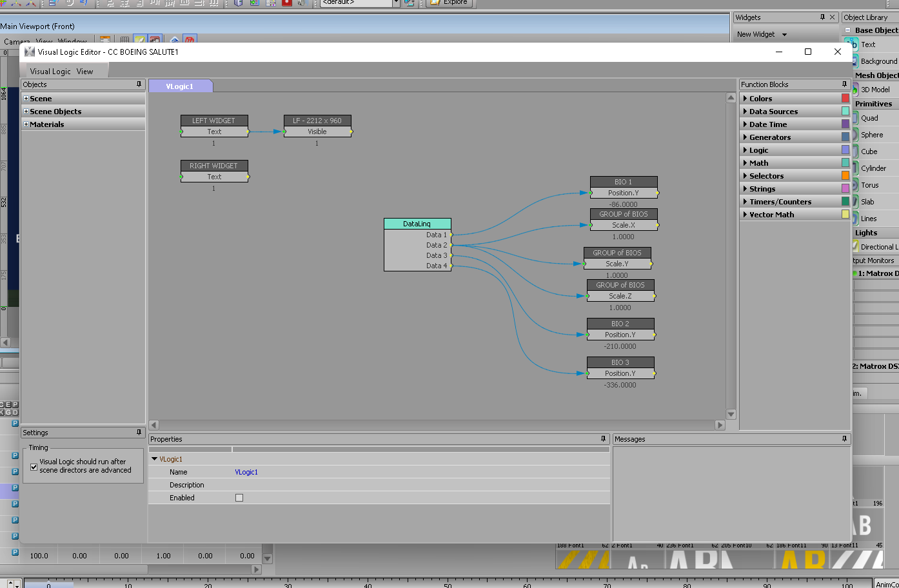Uncheck Visual Logic run after scene directors
This screenshot has height=588, width=899.
point(34,467)
